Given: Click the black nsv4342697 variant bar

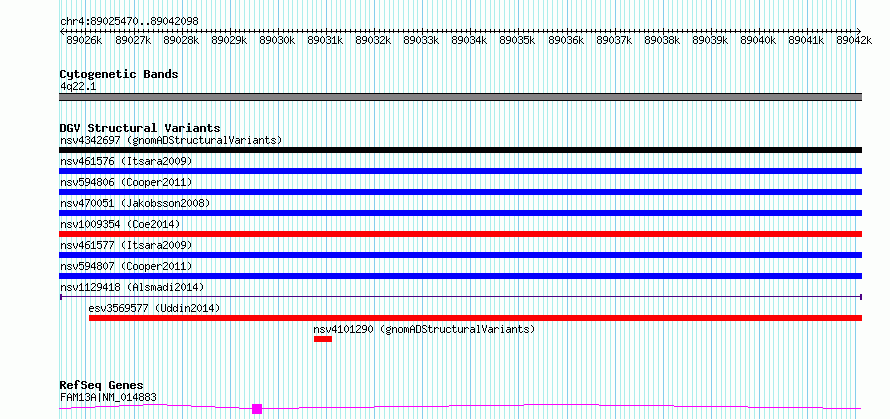Looking at the screenshot, I should click(x=460, y=150).
